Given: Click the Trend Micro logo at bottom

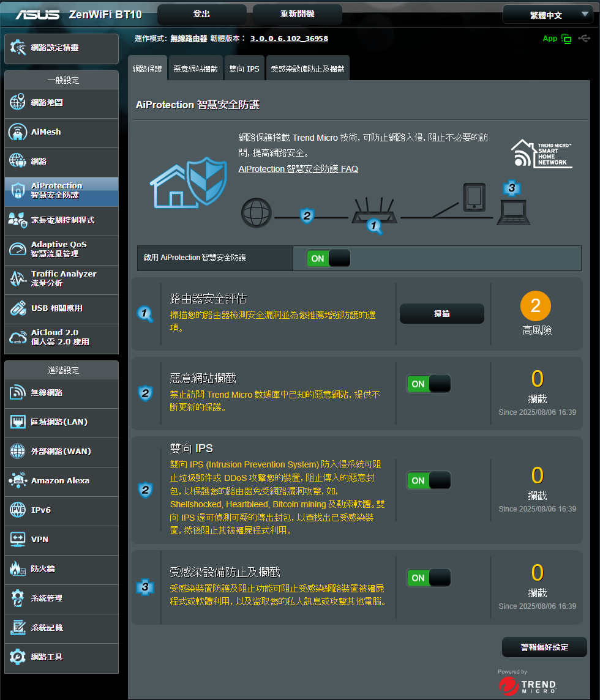Looking at the screenshot, I should (528, 686).
